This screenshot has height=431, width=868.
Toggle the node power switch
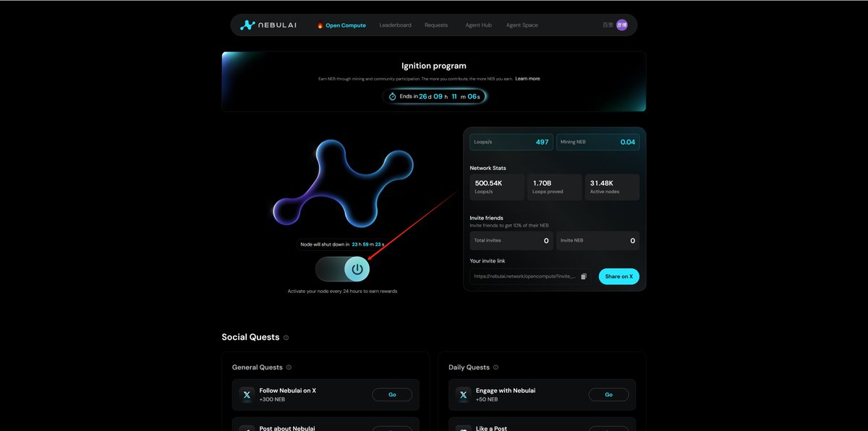coord(343,269)
